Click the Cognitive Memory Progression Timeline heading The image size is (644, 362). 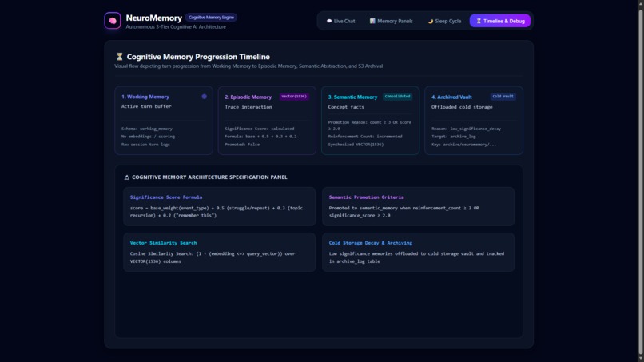point(198,57)
